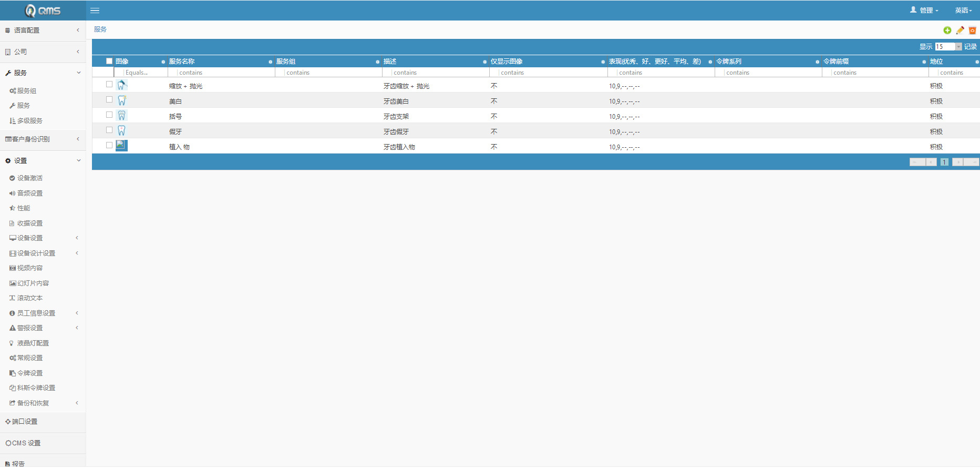Expand the 客户身份识别 sidebar section
Viewport: 980px width, 469px height.
pyautogui.click(x=43, y=139)
